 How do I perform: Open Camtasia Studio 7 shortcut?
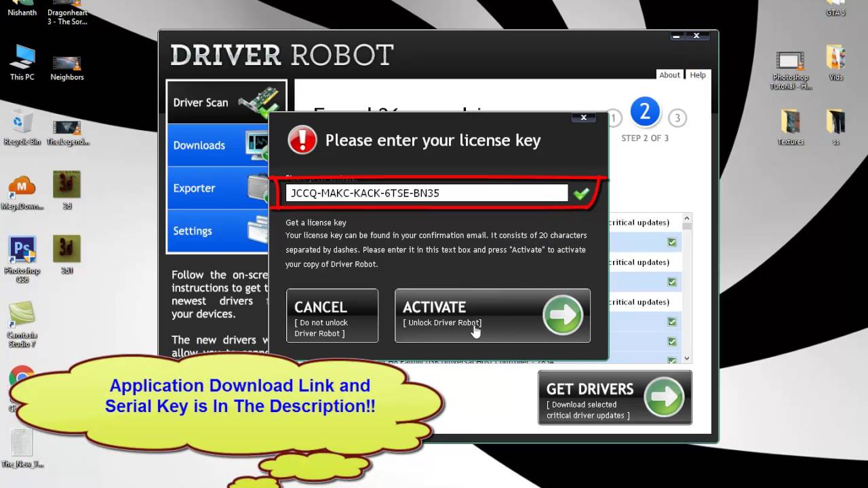(x=22, y=324)
